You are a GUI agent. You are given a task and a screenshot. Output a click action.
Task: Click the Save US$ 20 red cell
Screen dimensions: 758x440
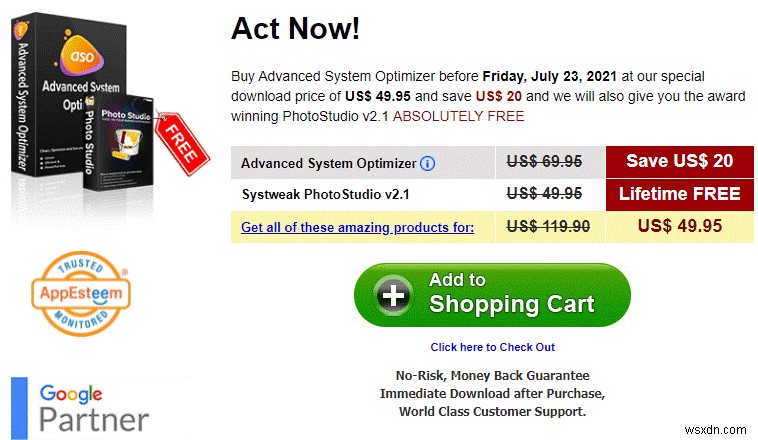tap(679, 162)
